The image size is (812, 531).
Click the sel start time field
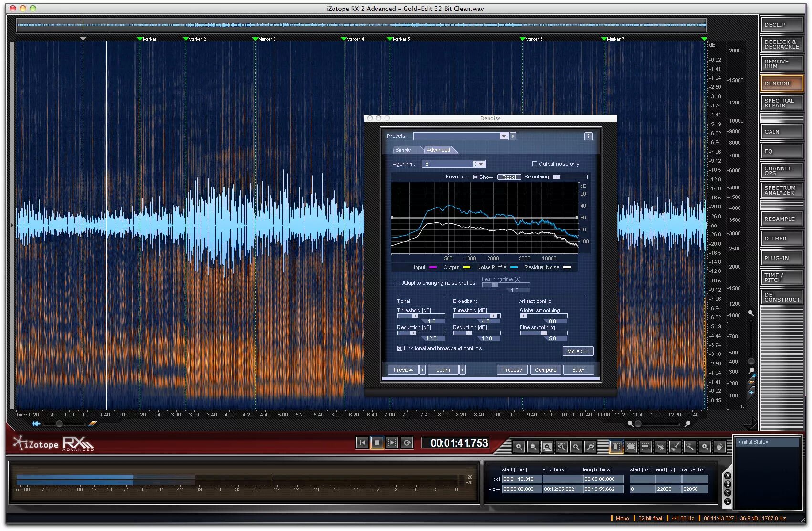click(x=521, y=479)
